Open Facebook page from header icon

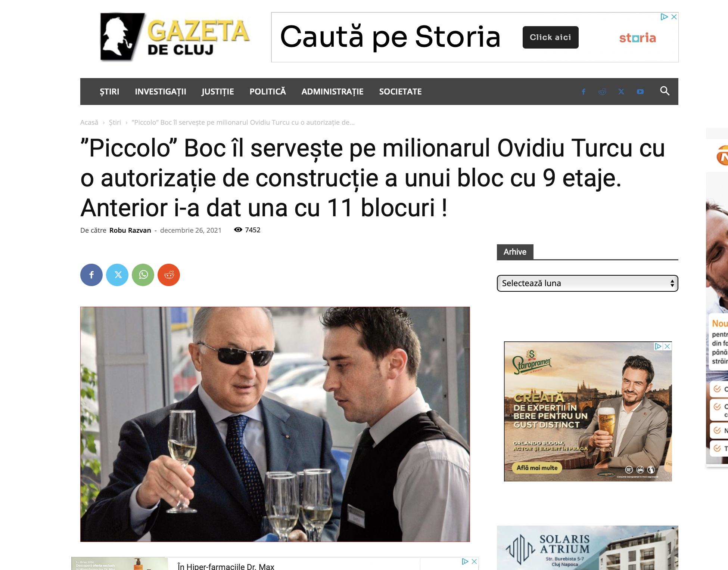pyautogui.click(x=584, y=92)
